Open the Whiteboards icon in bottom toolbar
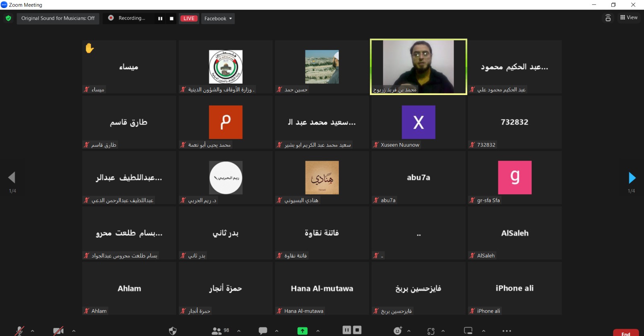The height and width of the screenshot is (336, 644). [x=468, y=331]
